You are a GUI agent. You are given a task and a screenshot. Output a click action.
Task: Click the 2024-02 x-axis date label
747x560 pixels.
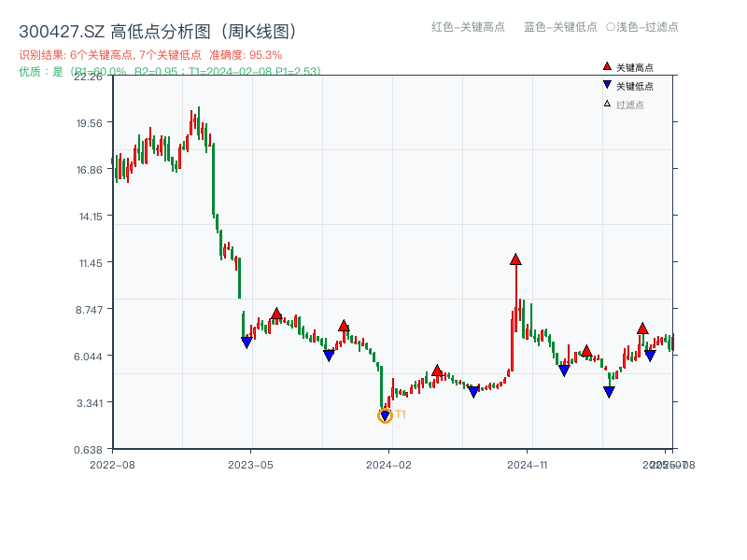click(x=390, y=464)
